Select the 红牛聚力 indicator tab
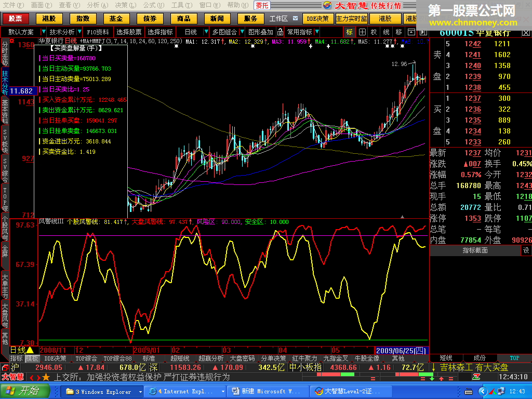 pos(304,358)
